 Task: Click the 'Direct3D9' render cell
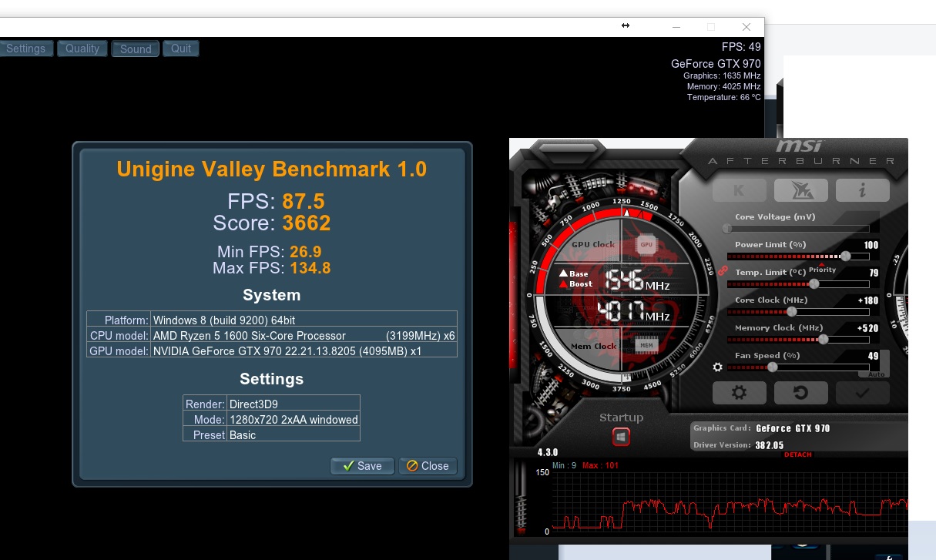(294, 403)
